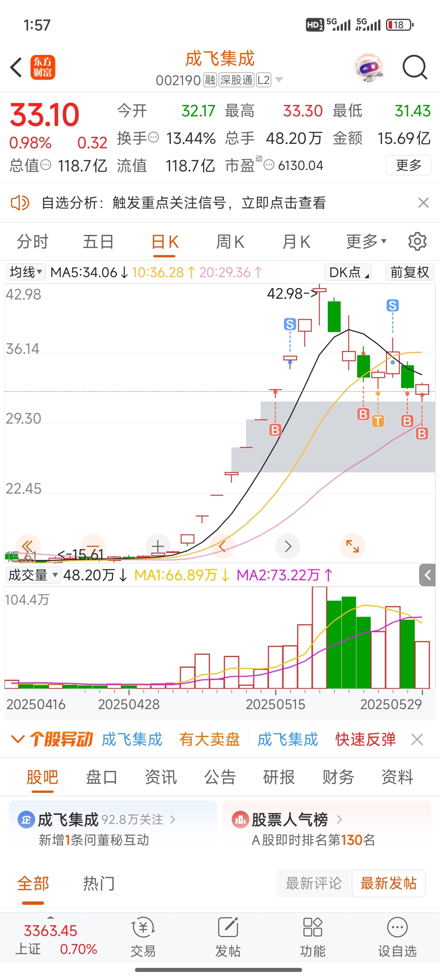Screen dimensions: 440x980
Task: Switch sorting to 最新发帖
Action: click(x=388, y=883)
